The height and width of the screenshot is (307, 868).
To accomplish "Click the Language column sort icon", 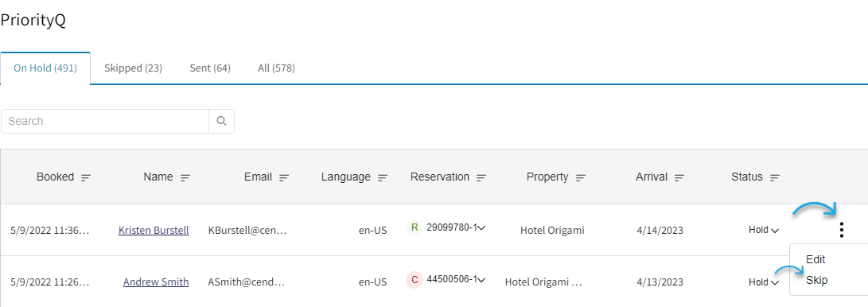I will 383,177.
